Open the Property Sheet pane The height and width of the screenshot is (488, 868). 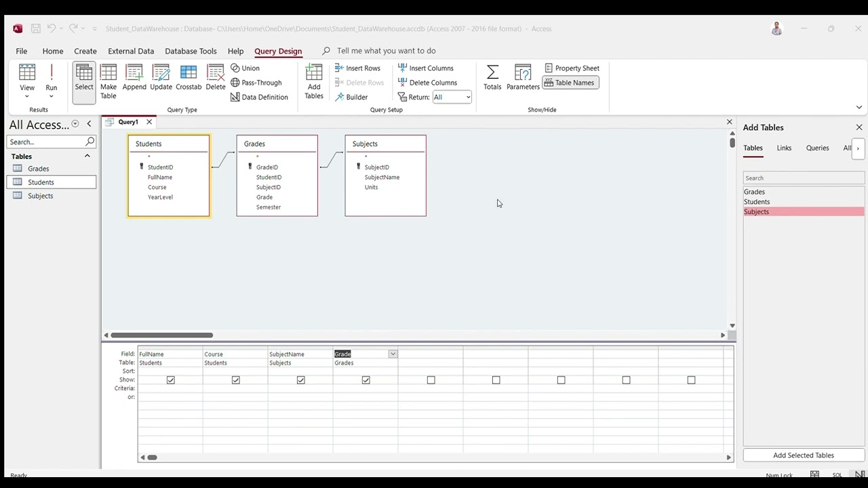pos(572,68)
